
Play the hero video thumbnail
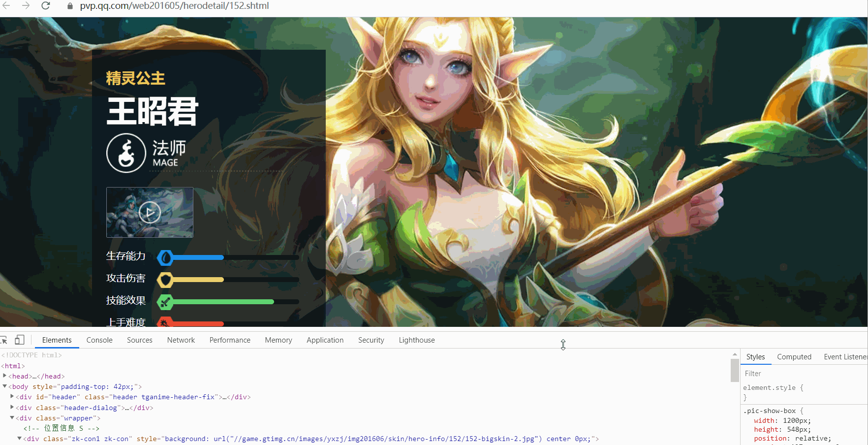click(150, 212)
